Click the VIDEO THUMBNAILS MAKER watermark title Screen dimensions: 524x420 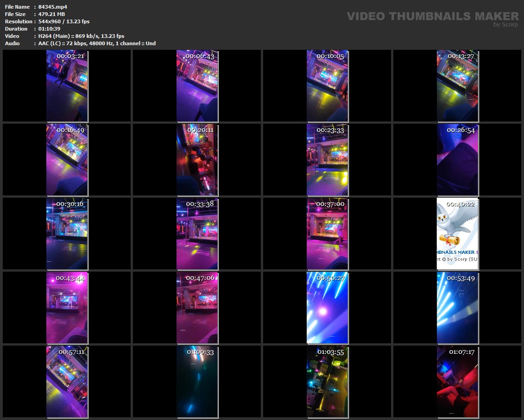(433, 16)
